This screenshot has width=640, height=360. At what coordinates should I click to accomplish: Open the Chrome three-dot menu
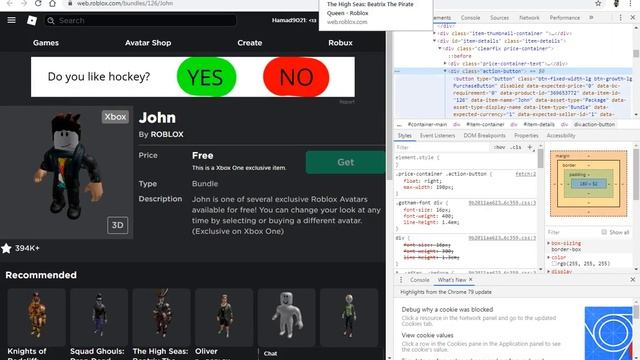pos(631,3)
